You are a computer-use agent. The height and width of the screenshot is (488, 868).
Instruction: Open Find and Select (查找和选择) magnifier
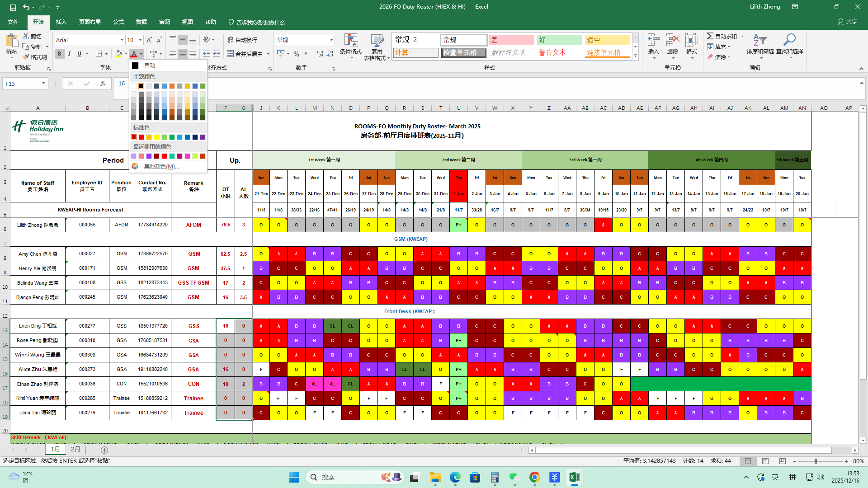click(789, 41)
